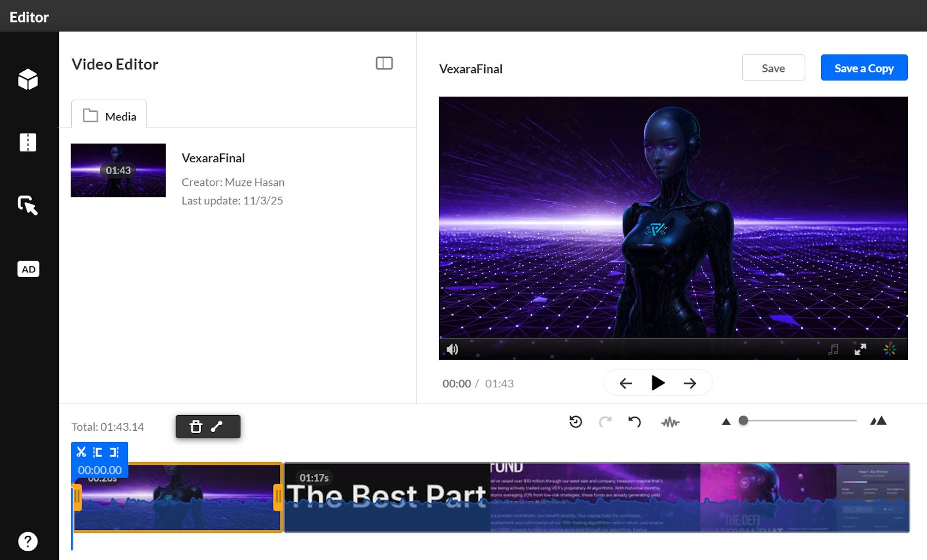Zoom out the timeline with the small triangle
927x560 pixels.
(x=726, y=422)
